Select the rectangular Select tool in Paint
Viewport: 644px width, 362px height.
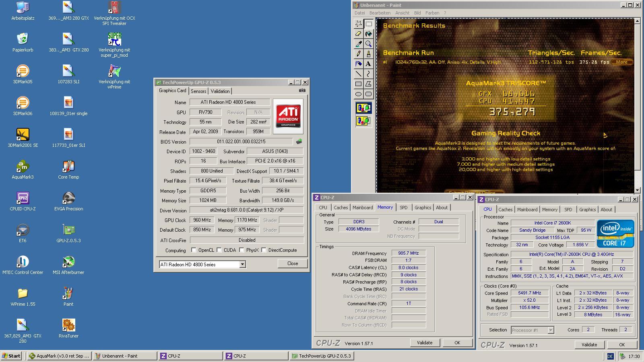click(368, 24)
